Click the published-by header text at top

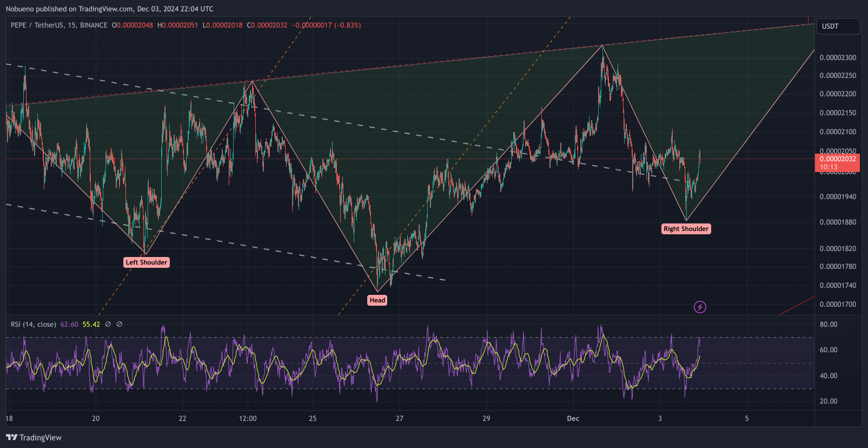[110, 9]
